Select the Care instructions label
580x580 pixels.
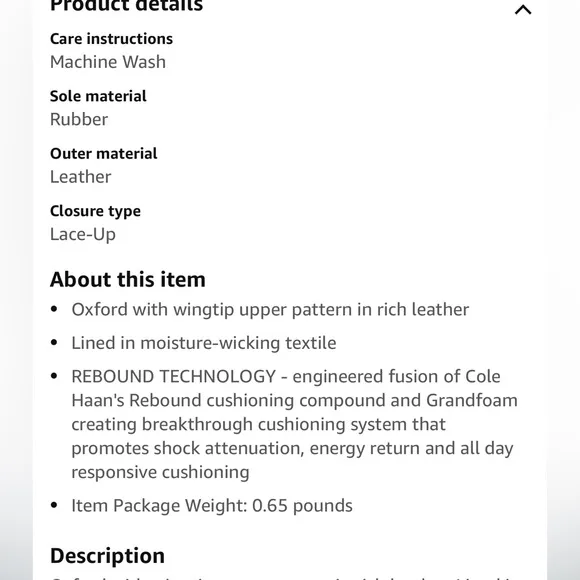click(x=111, y=39)
